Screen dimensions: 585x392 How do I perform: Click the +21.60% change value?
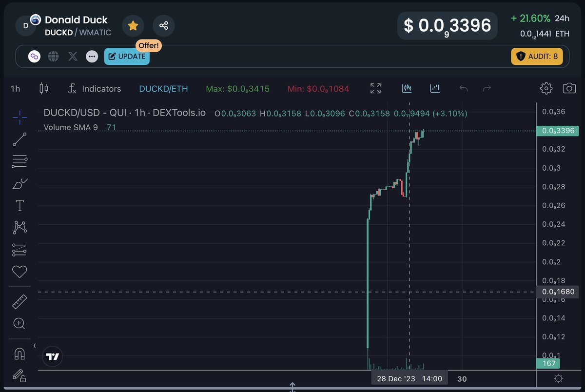pyautogui.click(x=530, y=19)
